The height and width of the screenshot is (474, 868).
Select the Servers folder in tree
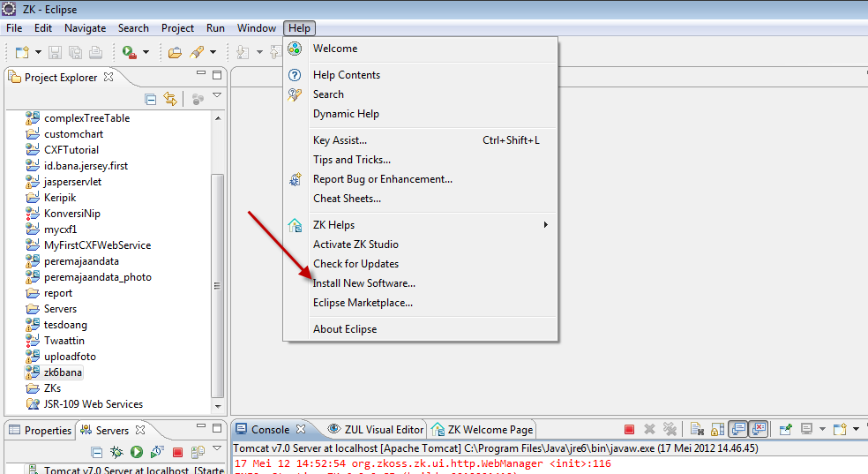click(60, 309)
